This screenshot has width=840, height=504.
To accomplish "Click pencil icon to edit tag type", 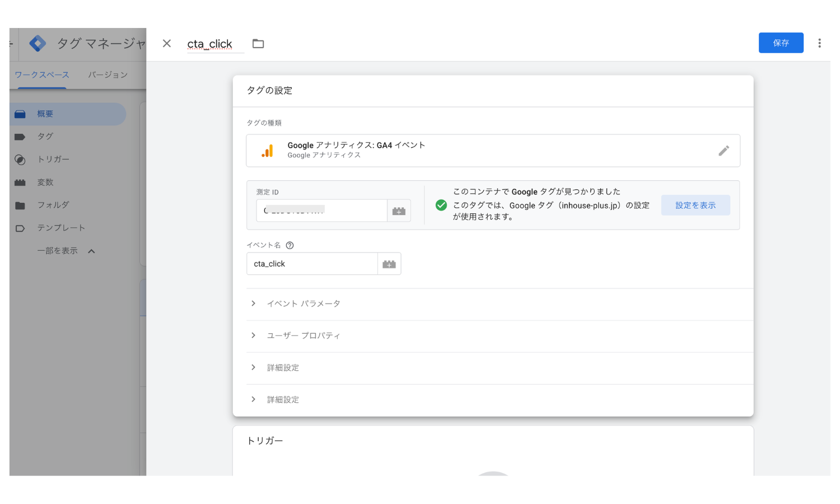I will point(724,151).
